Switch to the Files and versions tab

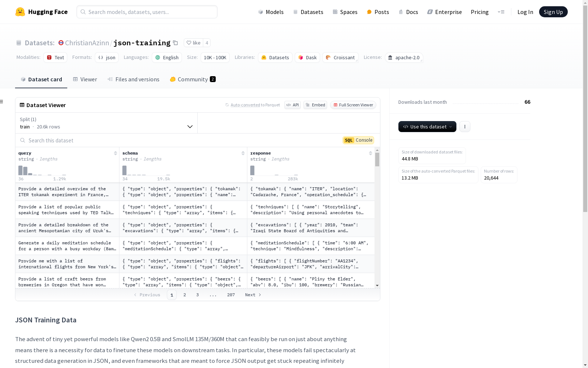(133, 79)
